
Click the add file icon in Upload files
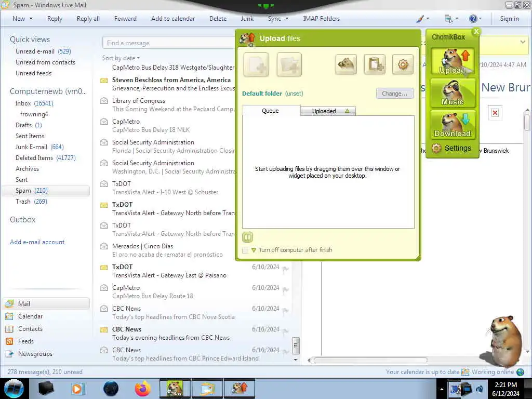tap(257, 64)
